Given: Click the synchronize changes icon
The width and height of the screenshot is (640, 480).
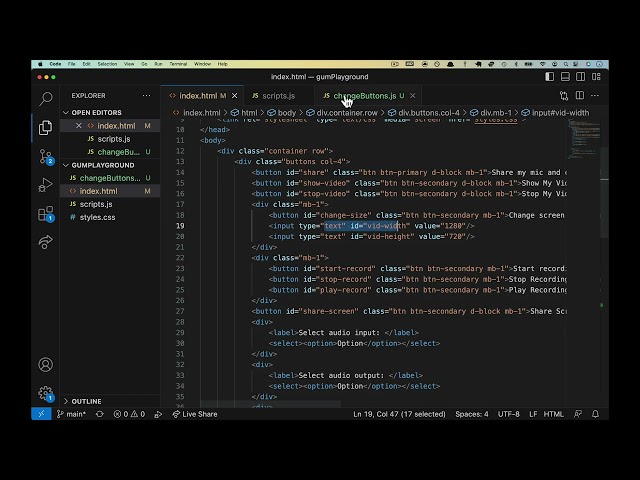Looking at the screenshot, I should 100,414.
